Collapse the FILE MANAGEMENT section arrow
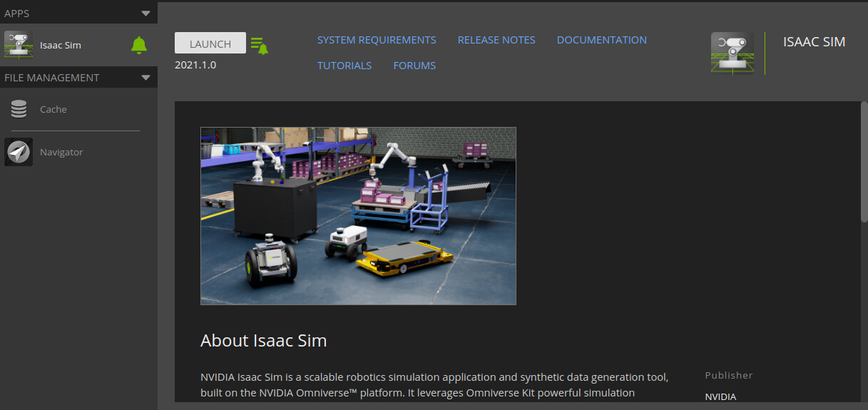868x410 pixels. click(x=145, y=77)
